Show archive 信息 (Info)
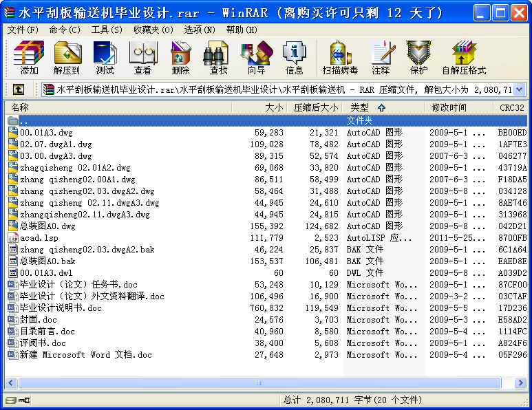The height and width of the screenshot is (410, 532). (x=294, y=58)
